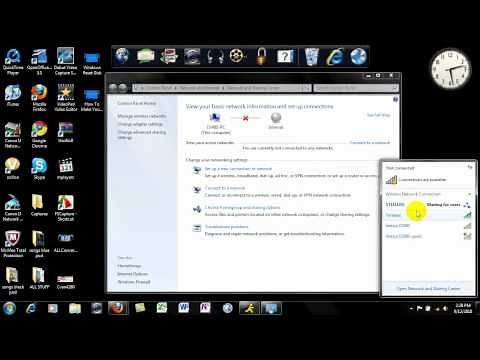Show hidden tray icons arrow
The image size is (480, 360).
(411, 309)
